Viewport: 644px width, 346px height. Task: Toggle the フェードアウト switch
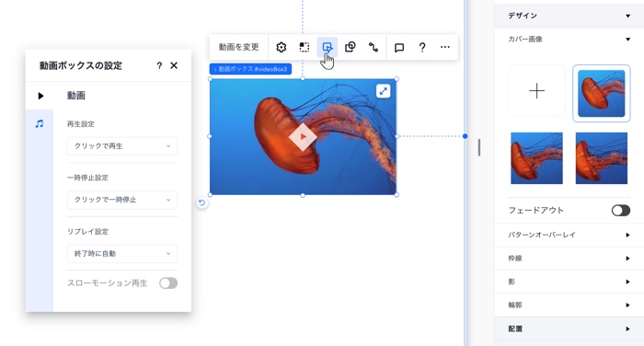621,211
